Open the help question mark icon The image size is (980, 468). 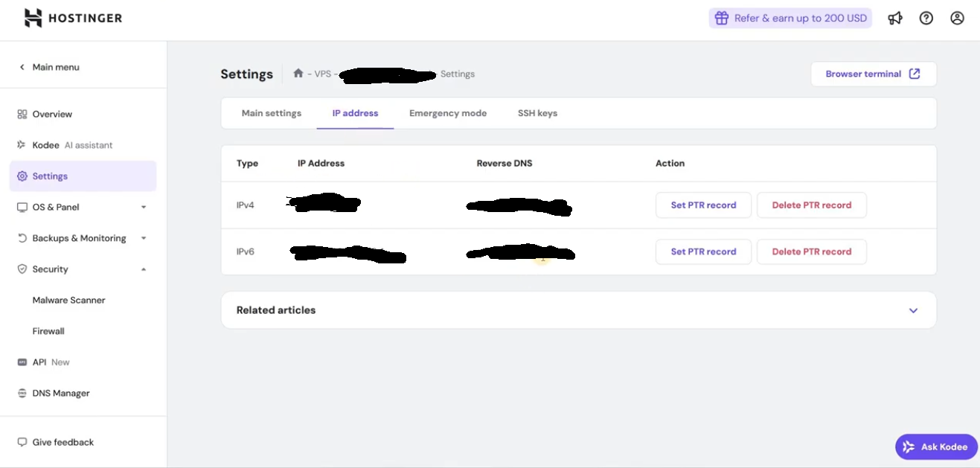click(x=926, y=19)
